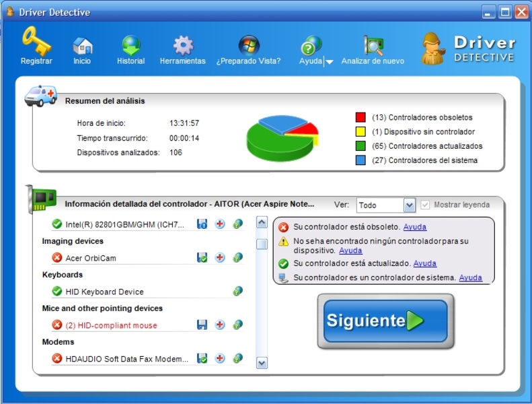Click the save disk icon for Acer OrbiCam
The width and height of the screenshot is (532, 404).
(202, 258)
